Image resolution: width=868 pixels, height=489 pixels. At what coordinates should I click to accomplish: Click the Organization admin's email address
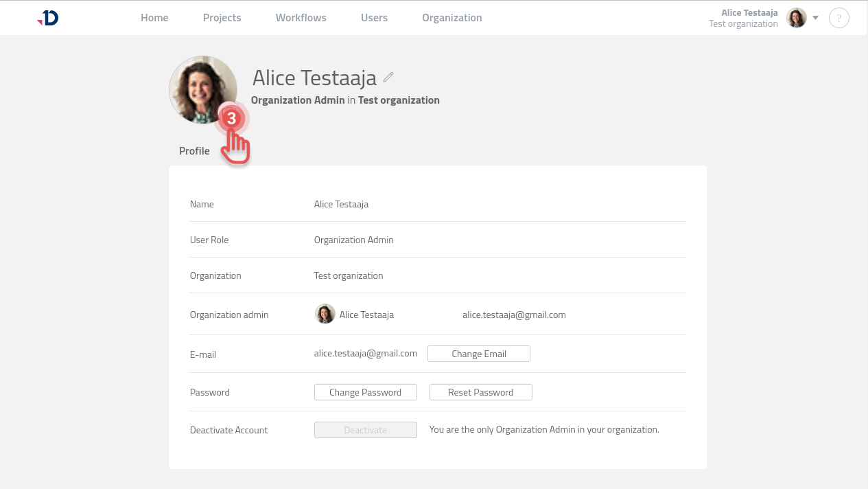514,315
